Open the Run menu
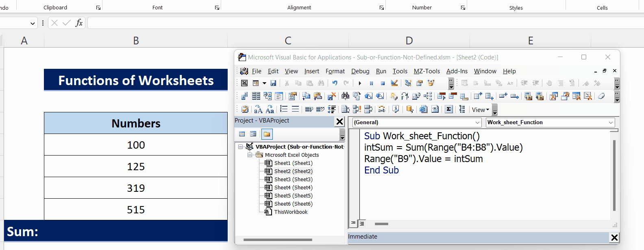The width and height of the screenshot is (644, 250). [x=381, y=71]
